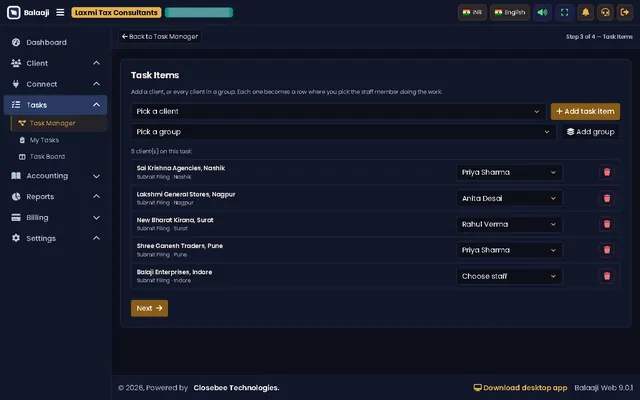Change staff for Sai Krishna Agencies
This screenshot has height=400, width=640.
(509, 172)
